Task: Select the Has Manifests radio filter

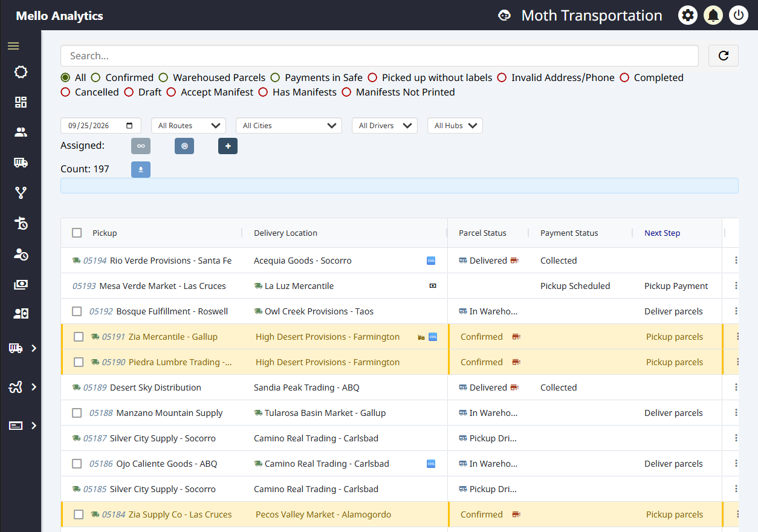Action: 263,92
